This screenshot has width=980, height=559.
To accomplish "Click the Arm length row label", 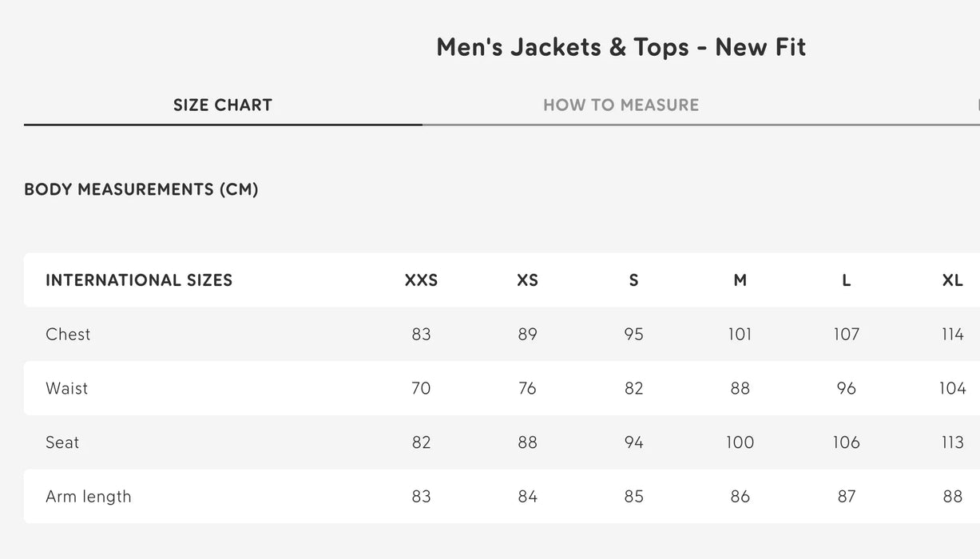I will click(x=89, y=496).
